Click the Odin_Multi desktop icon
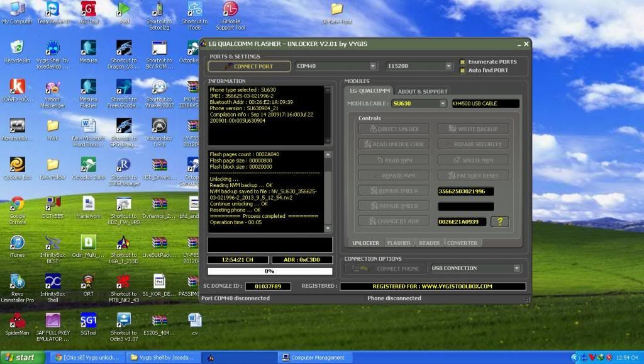Viewport: 644px width, 364px height. click(89, 246)
